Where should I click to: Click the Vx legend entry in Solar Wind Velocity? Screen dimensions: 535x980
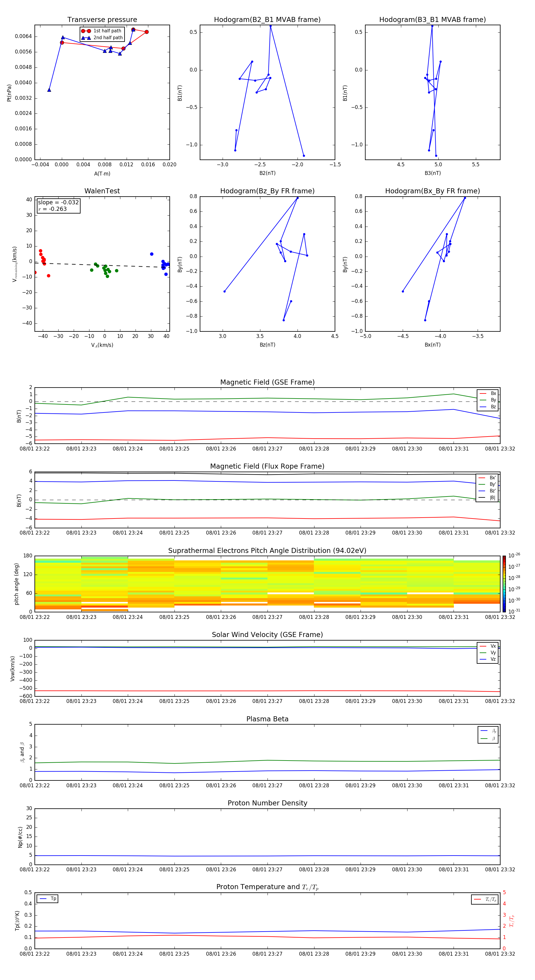coord(488,646)
